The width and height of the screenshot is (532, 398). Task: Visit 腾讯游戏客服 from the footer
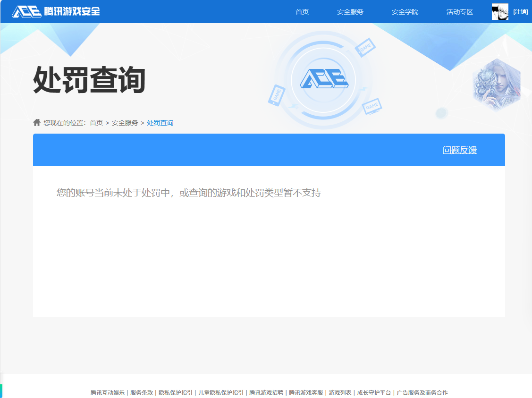coord(306,392)
